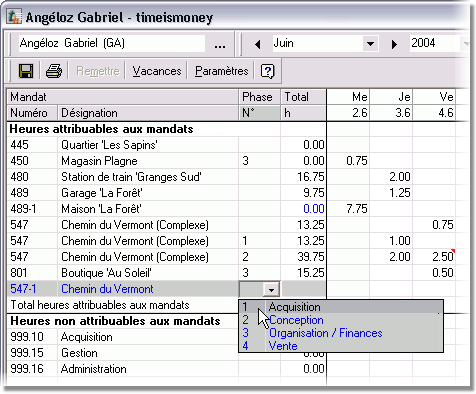The height and width of the screenshot is (394, 476).
Task: Click the Numéro sub-header
Action: tap(32, 113)
